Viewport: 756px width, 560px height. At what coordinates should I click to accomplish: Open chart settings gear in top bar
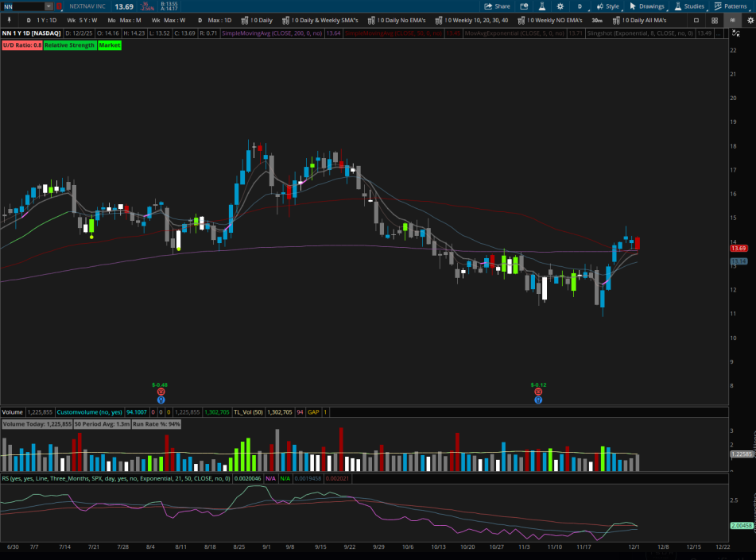coord(560,6)
